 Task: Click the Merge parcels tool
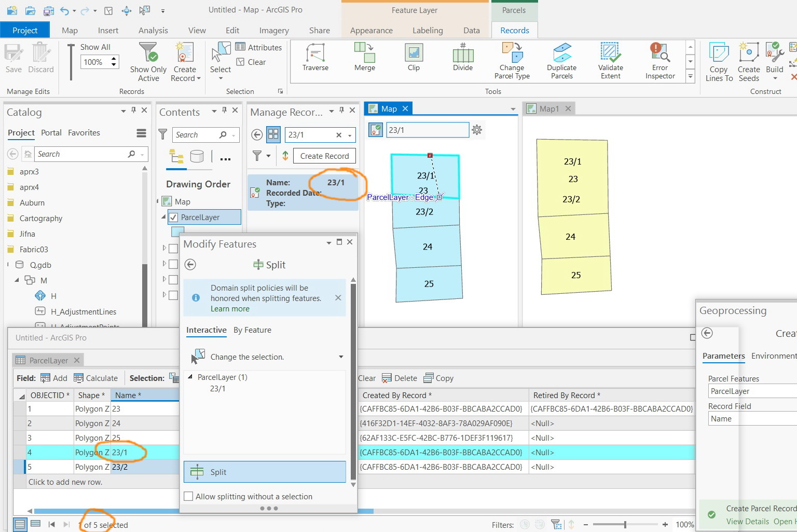pos(364,57)
